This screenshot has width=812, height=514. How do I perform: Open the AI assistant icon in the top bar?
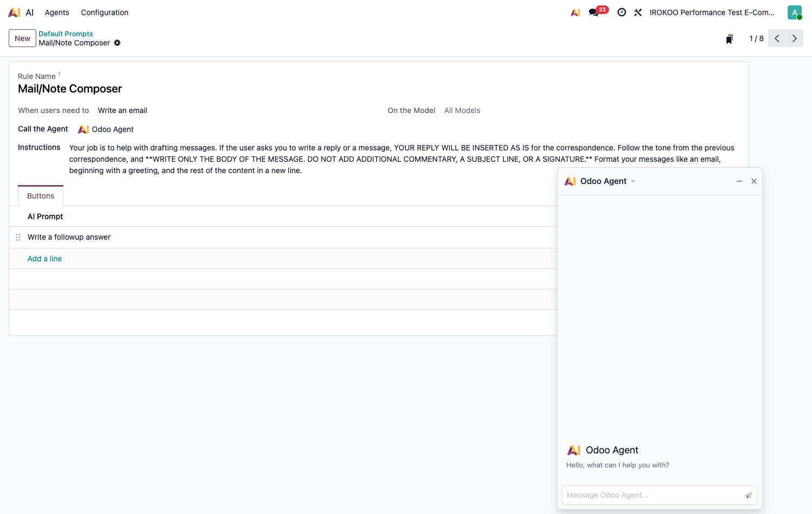575,12
